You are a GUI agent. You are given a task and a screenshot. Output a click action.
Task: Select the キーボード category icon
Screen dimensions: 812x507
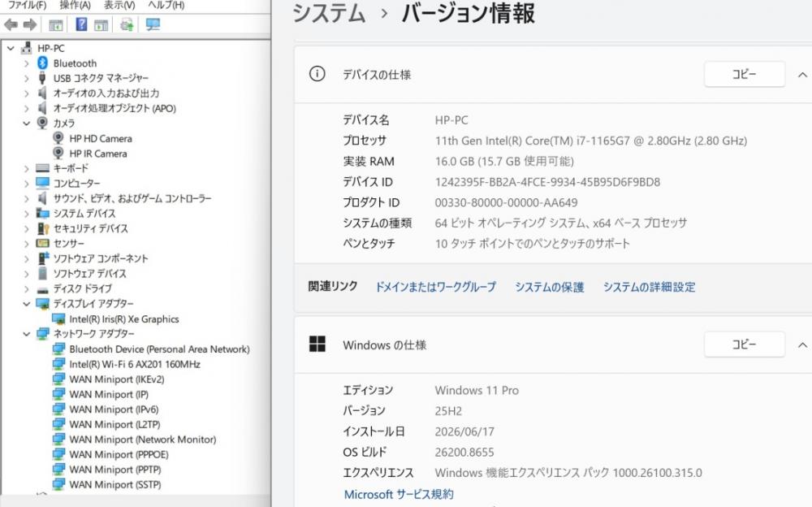42,168
